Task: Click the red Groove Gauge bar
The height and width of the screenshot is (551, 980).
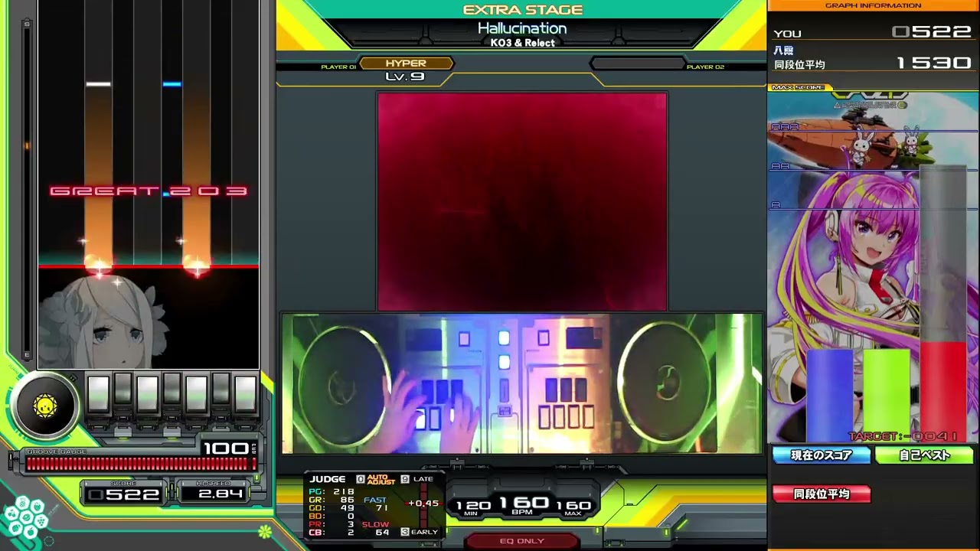Action: coord(141,463)
